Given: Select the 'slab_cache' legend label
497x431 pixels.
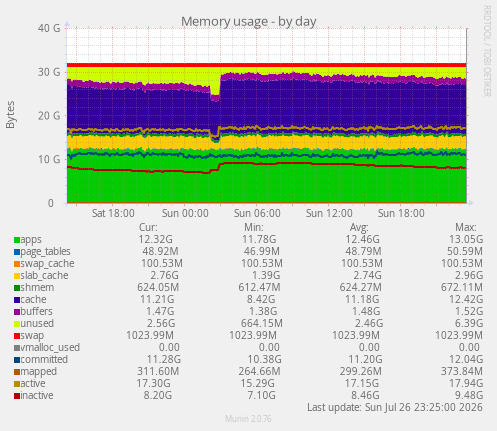Looking at the screenshot, I should 44,276.
